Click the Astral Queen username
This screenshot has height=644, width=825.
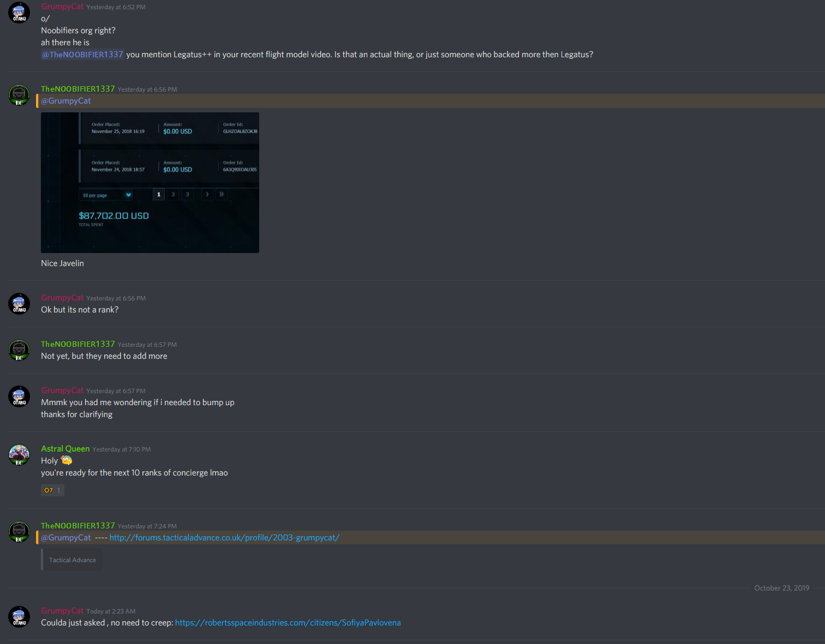(x=65, y=449)
